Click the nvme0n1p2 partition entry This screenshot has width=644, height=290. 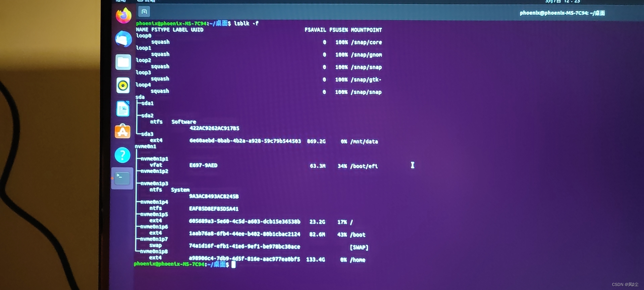[154, 171]
